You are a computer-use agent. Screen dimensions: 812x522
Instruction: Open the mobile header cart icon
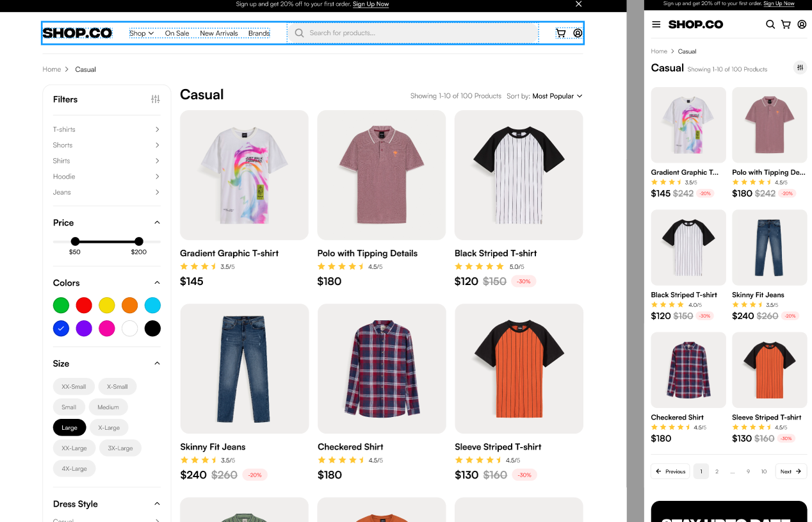click(x=786, y=24)
